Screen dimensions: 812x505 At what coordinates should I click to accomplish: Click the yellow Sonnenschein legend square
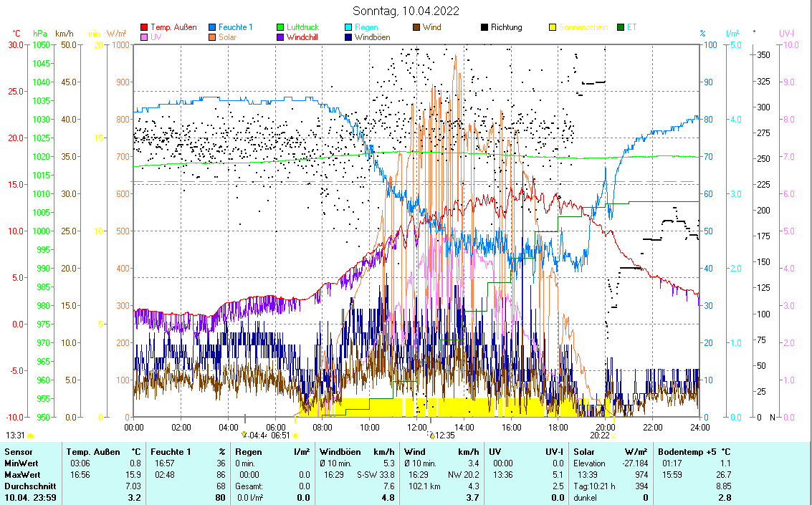pos(553,28)
